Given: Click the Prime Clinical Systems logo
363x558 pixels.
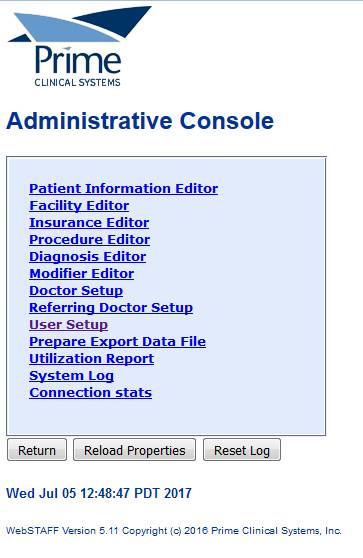Looking at the screenshot, I should [79, 46].
